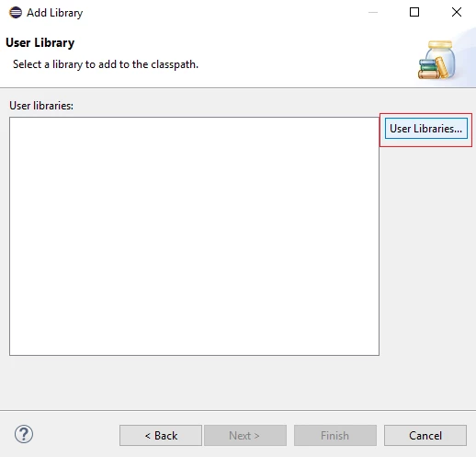This screenshot has height=457, width=476.
Task: Click the 'User Library' heading text
Action: pyautogui.click(x=40, y=43)
